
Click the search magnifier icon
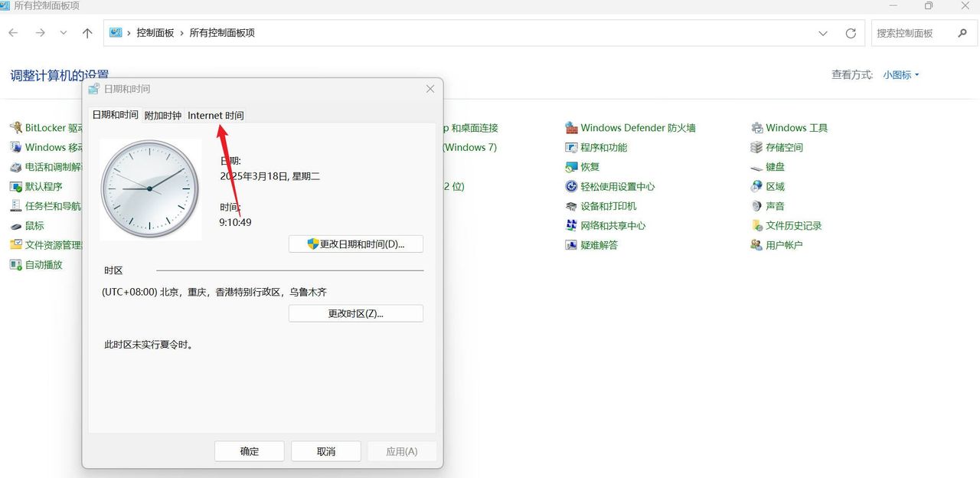coord(962,33)
